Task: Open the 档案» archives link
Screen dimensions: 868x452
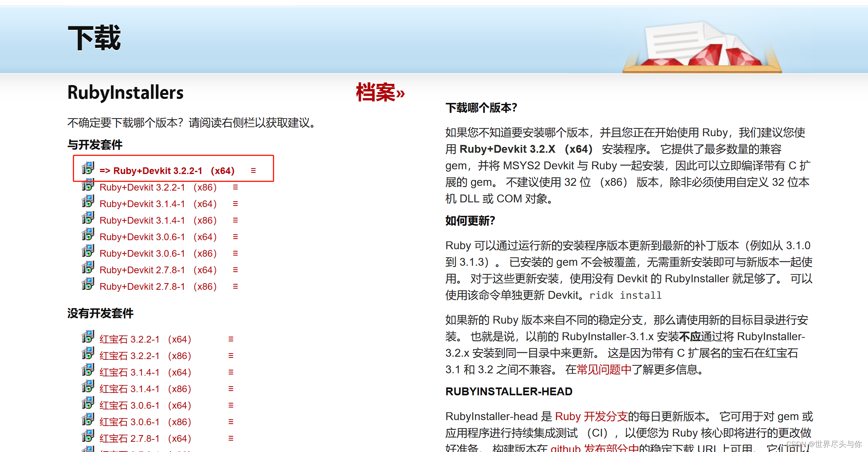Action: coord(380,93)
